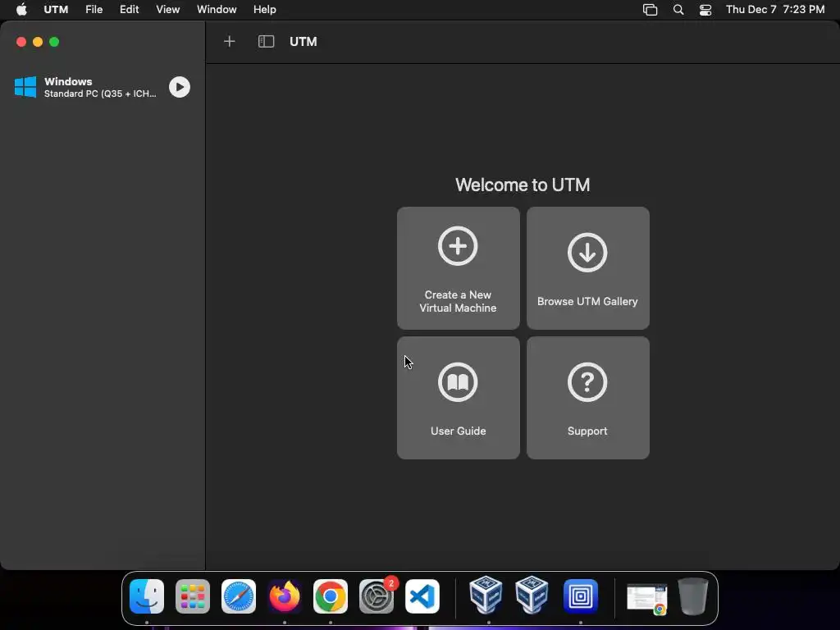Start the Windows virtual machine
840x630 pixels.
pos(180,87)
